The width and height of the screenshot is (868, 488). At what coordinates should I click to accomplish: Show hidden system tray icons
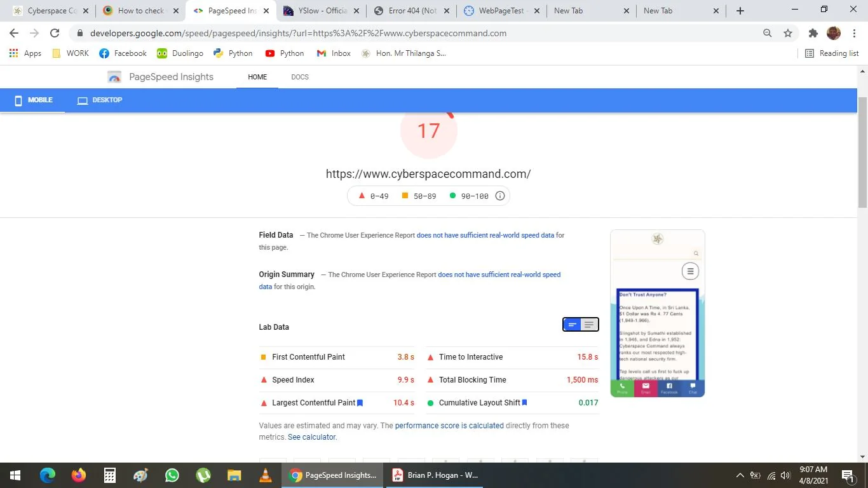(x=740, y=475)
